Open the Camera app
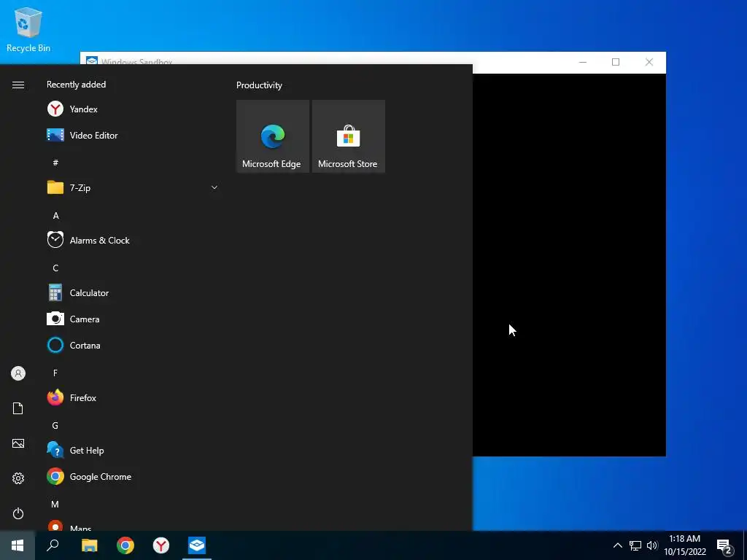Viewport: 747px width, 560px height. (133, 319)
